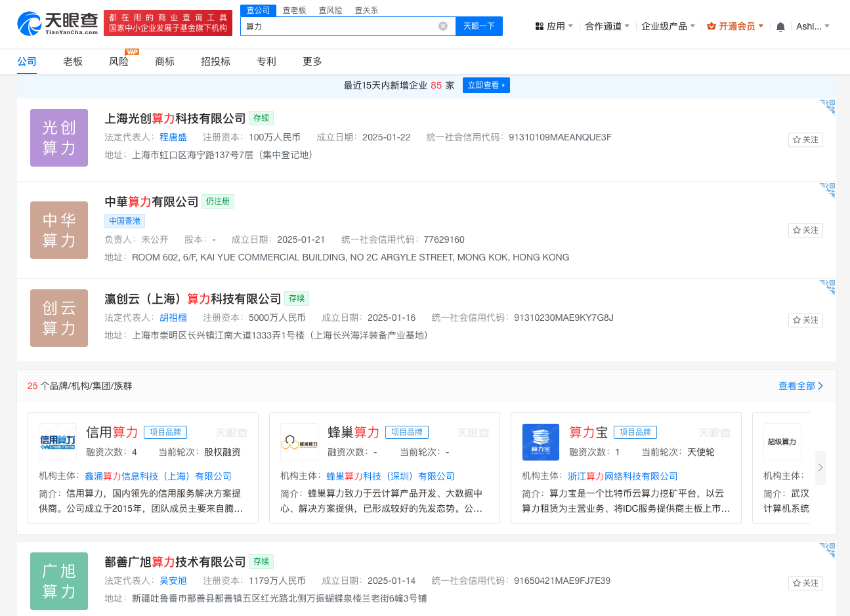Screen dimensions: 850x616
Task: Click the 蜂巢算力 brand logo
Action: (x=299, y=442)
